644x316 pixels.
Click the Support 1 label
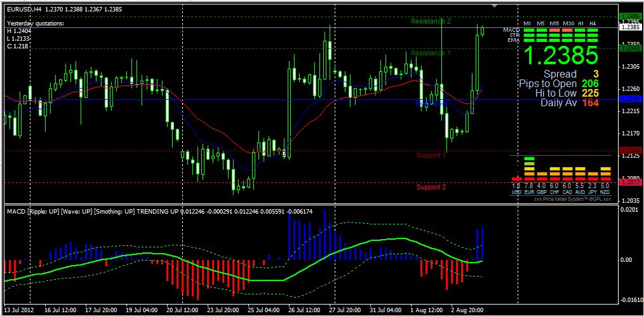431,155
